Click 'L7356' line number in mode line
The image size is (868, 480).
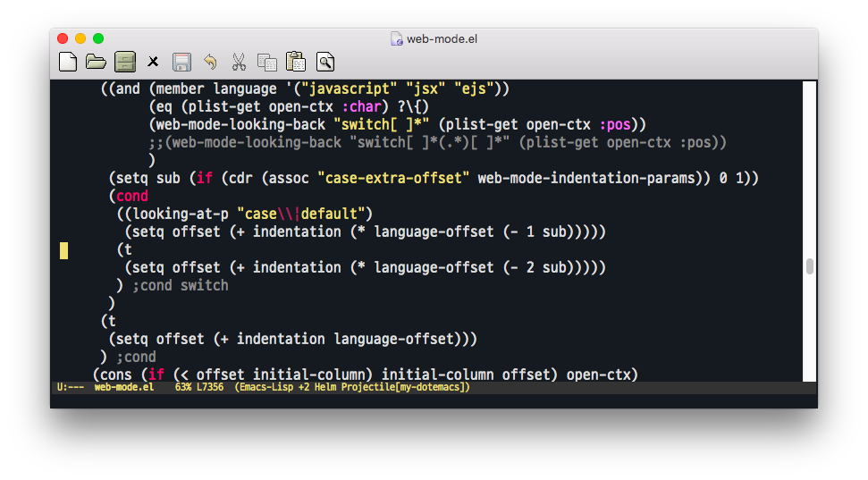click(210, 387)
